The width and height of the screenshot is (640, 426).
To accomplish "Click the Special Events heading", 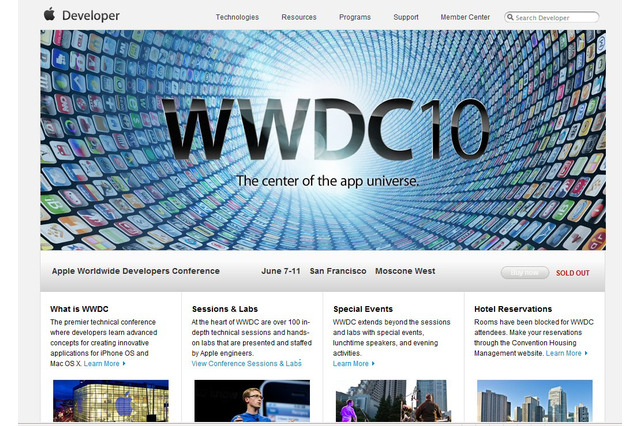I will (x=363, y=309).
